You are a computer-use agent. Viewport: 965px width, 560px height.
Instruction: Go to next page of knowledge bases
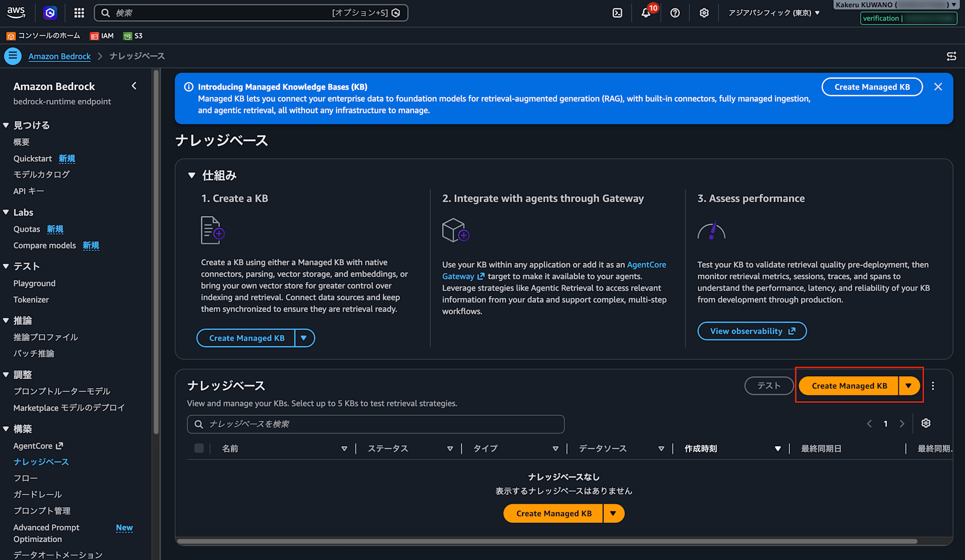[x=902, y=423]
